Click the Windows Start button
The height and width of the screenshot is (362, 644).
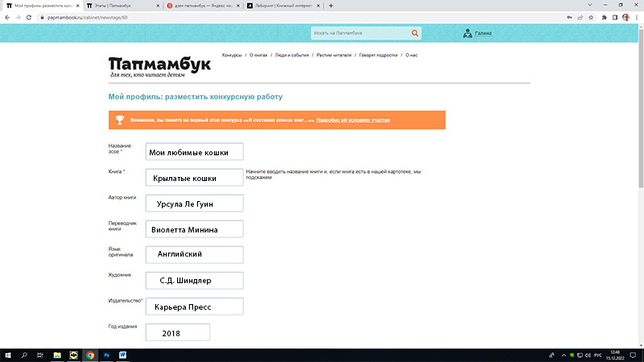(x=7, y=354)
